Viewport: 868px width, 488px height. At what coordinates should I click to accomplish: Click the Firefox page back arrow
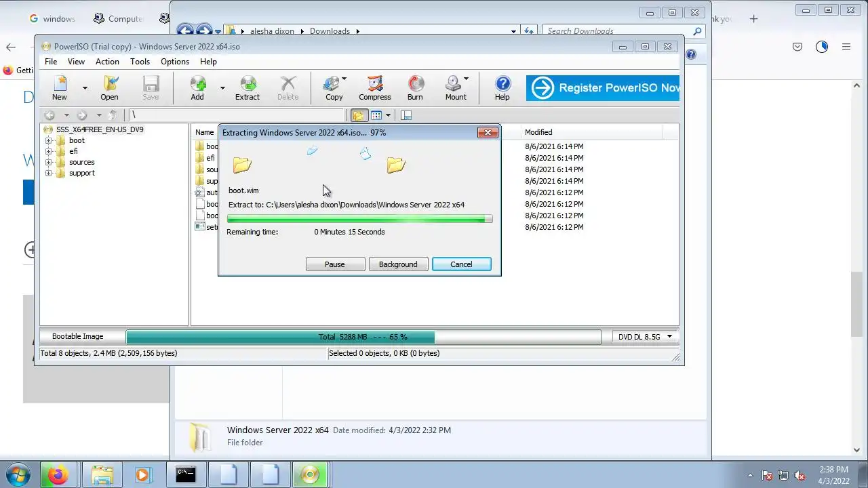[11, 47]
